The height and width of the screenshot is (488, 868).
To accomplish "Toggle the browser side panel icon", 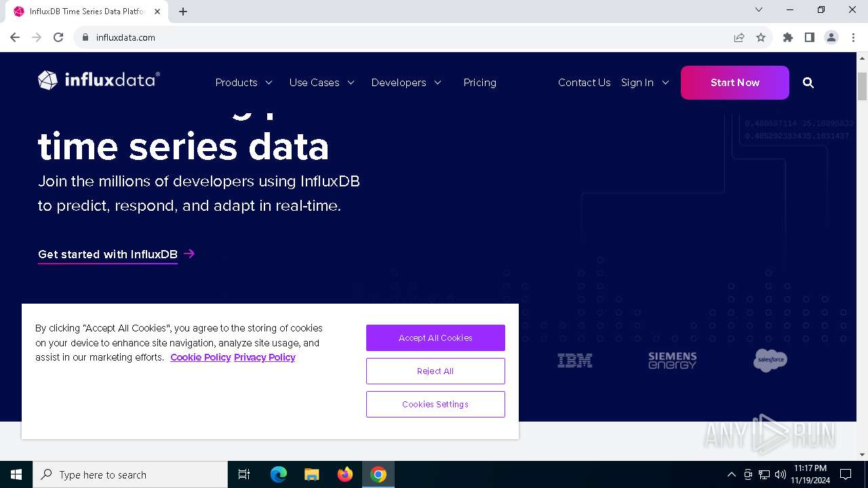I will point(810,37).
